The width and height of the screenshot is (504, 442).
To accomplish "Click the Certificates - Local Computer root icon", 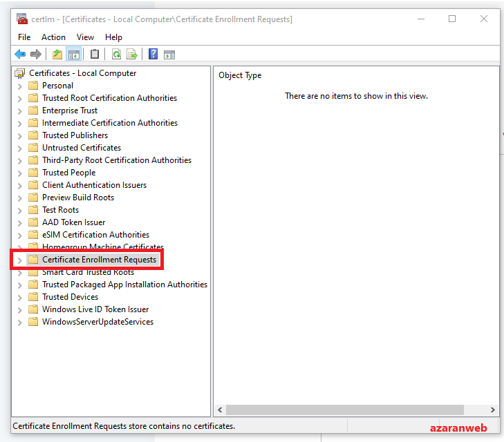I will pyautogui.click(x=19, y=73).
